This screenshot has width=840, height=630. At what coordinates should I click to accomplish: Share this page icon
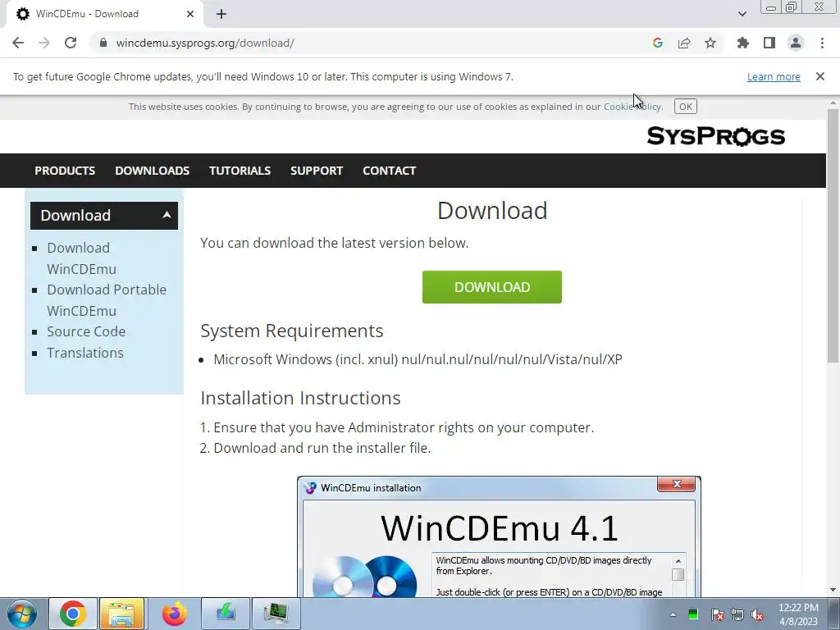[684, 43]
